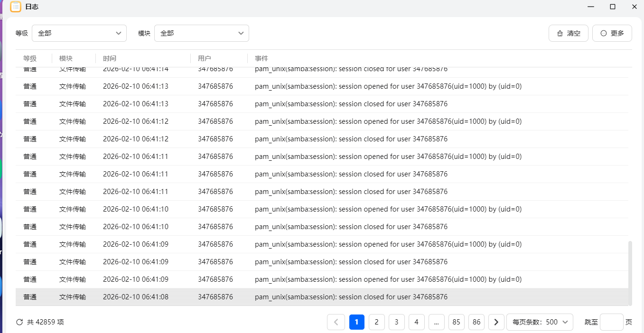Click the ellipsis pagination button
Image resolution: width=644 pixels, height=333 pixels.
[x=436, y=322]
